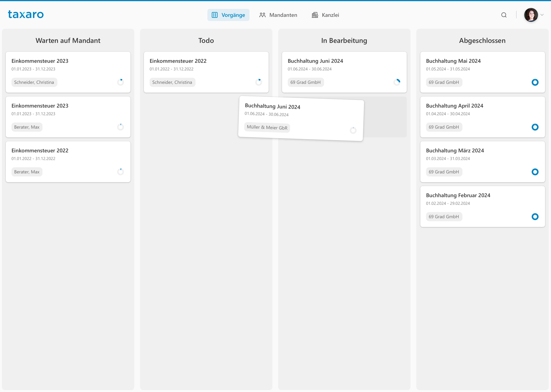Open the Vorgänge tab
The image size is (551, 392).
pyautogui.click(x=228, y=15)
